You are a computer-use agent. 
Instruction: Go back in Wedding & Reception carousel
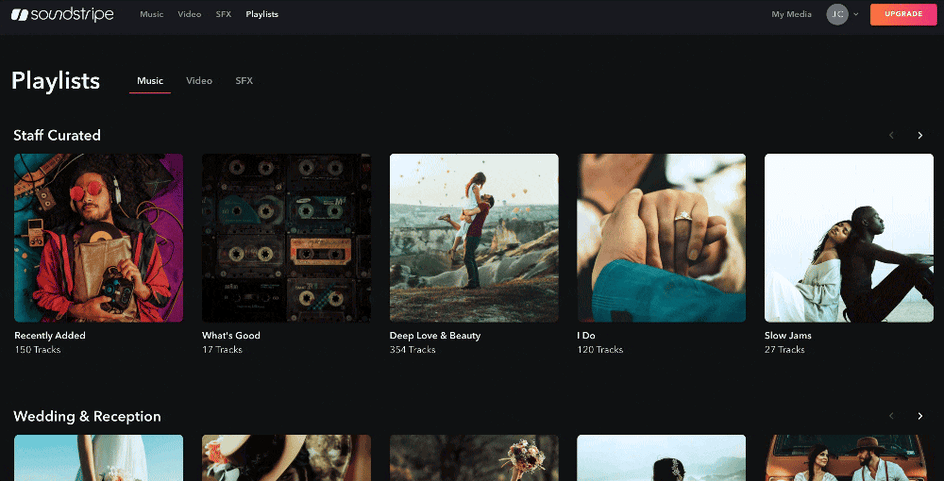[x=892, y=416]
